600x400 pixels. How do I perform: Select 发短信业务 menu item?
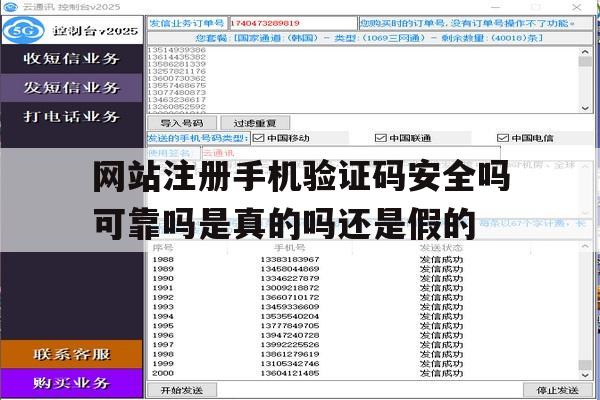(x=71, y=88)
